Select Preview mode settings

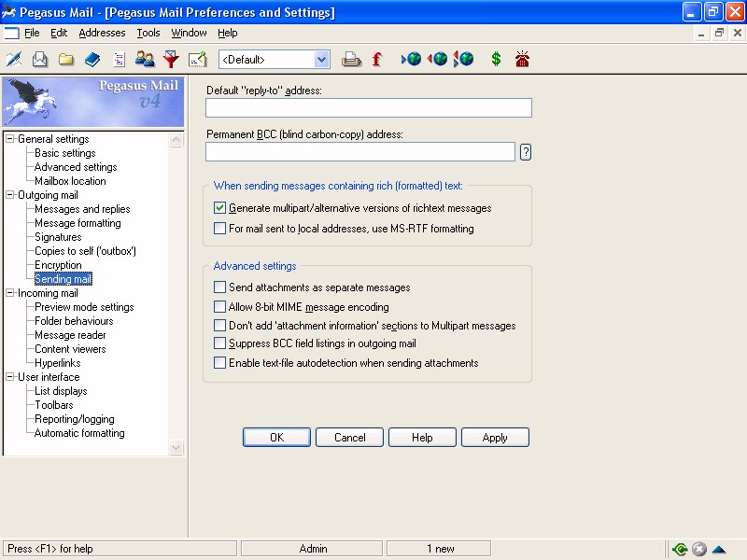[84, 307]
